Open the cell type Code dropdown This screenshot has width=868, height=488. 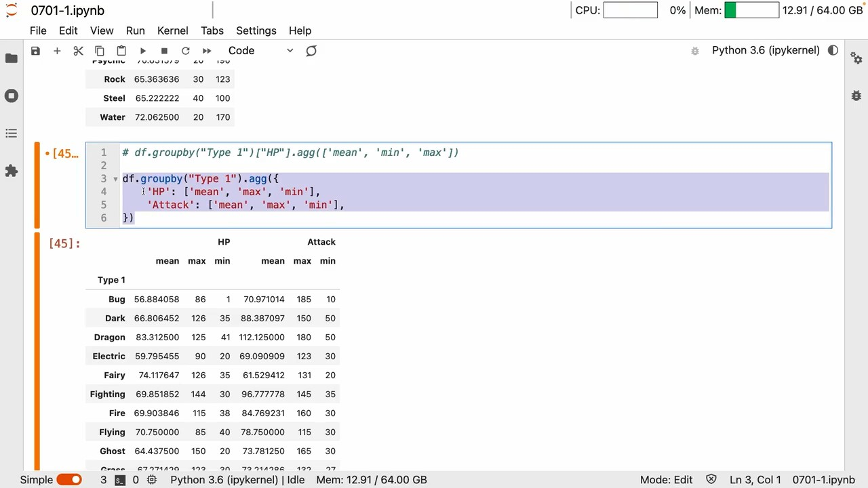click(260, 51)
